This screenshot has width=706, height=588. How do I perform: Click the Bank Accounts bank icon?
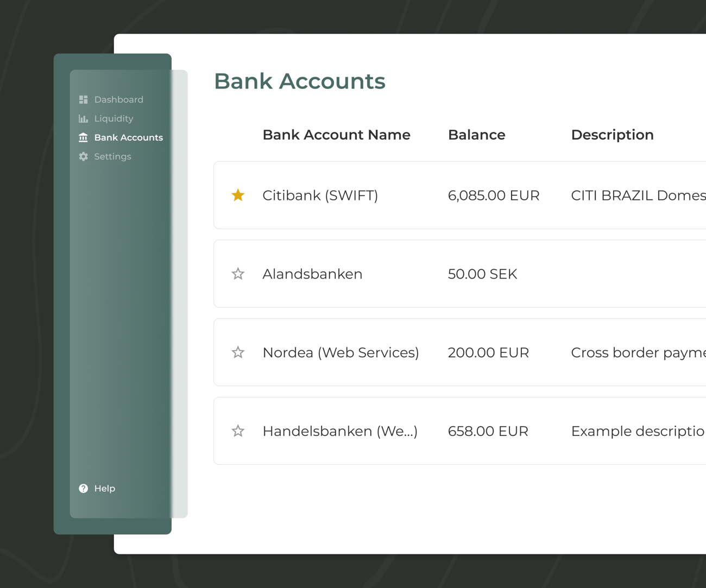[83, 137]
